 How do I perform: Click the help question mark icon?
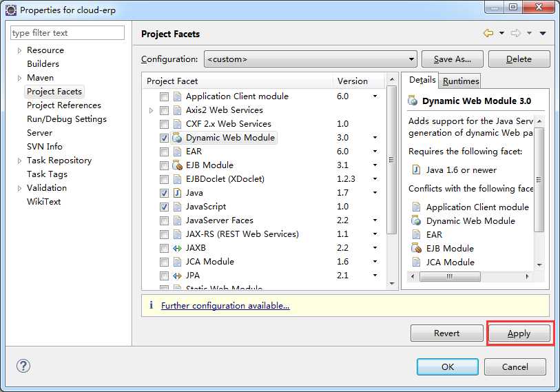[x=23, y=367]
